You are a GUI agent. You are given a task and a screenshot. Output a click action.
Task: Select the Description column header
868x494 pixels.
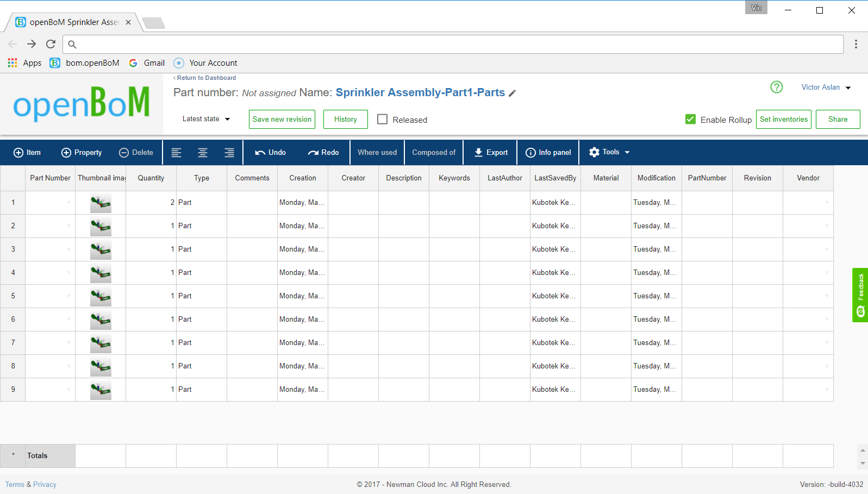(x=404, y=178)
